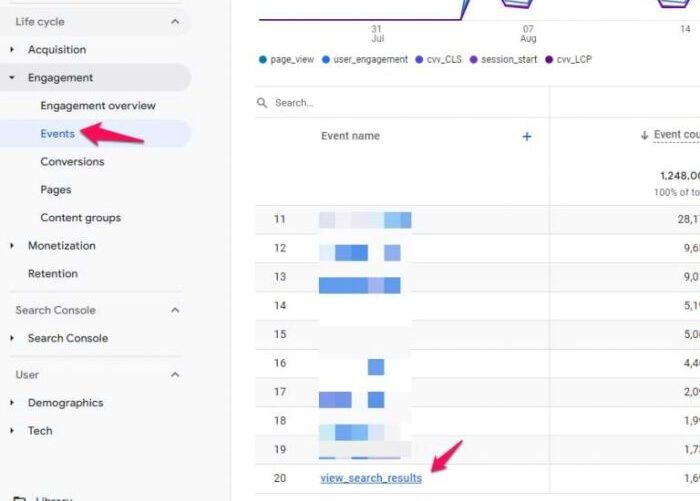Open the view_search_results event link
700x501 pixels.
[371, 478]
